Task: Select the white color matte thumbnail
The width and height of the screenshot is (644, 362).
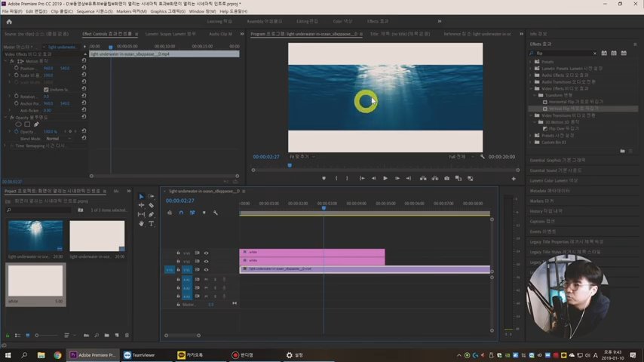Action: pos(35,281)
